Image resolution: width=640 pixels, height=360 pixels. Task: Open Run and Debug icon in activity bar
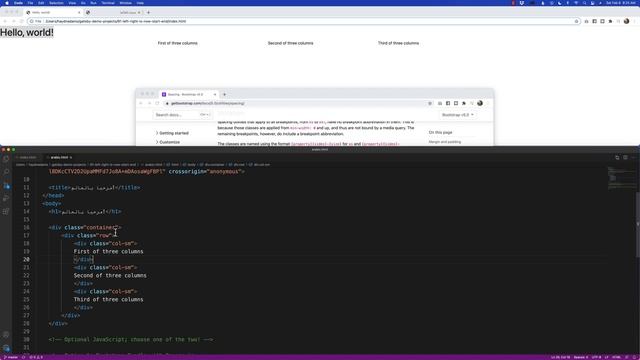tap(6, 198)
